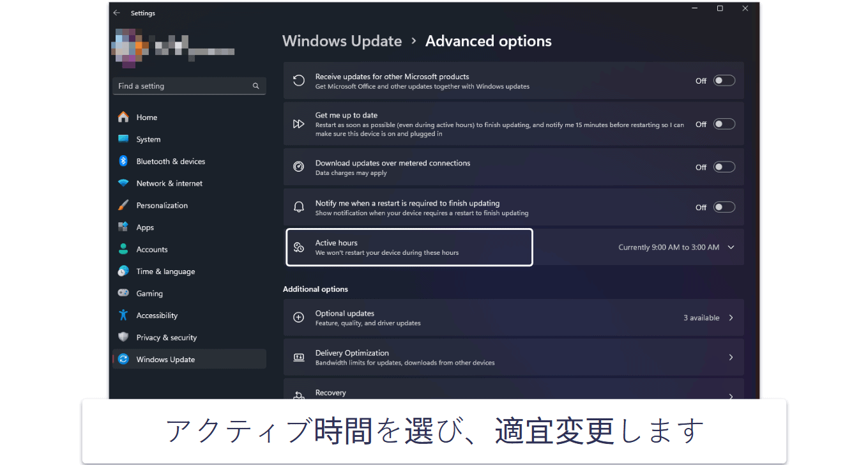
Task: Click the Network & internet wifi icon
Action: click(x=123, y=183)
